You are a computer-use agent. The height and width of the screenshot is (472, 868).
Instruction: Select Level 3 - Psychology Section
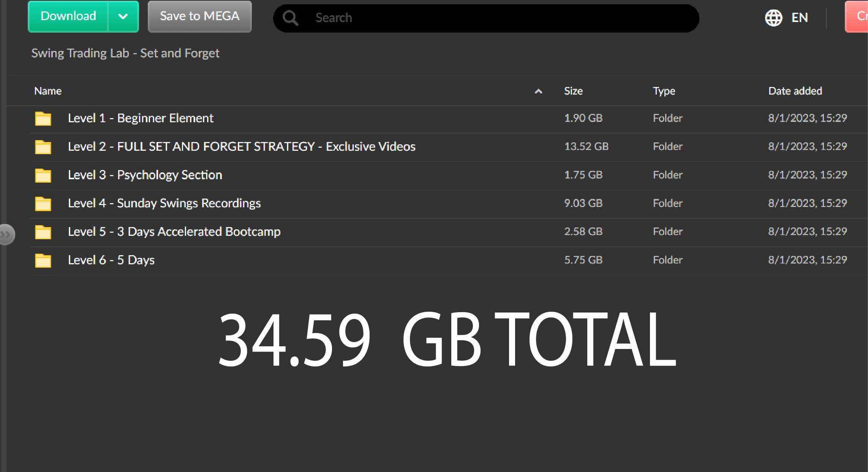(x=145, y=175)
